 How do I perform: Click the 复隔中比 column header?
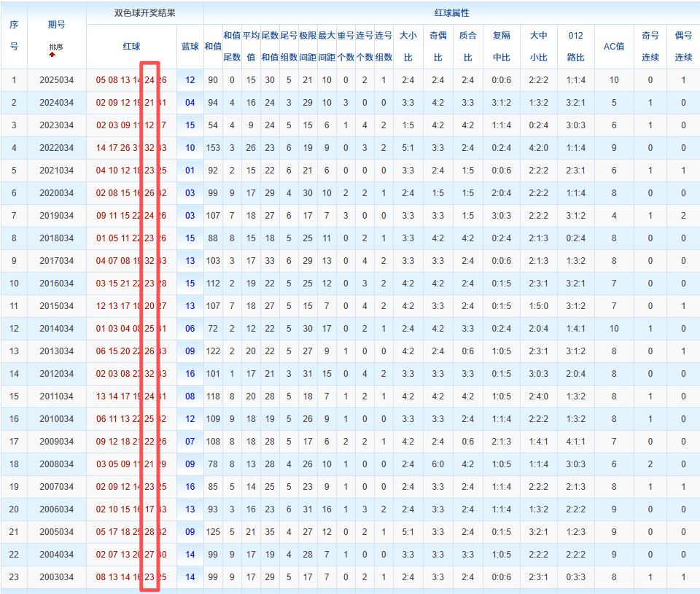pyautogui.click(x=502, y=46)
